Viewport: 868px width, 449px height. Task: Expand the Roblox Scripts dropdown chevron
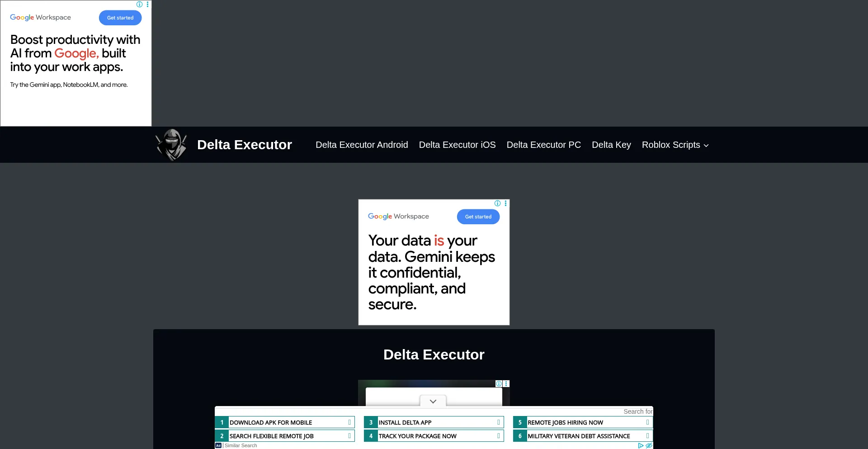pos(706,146)
